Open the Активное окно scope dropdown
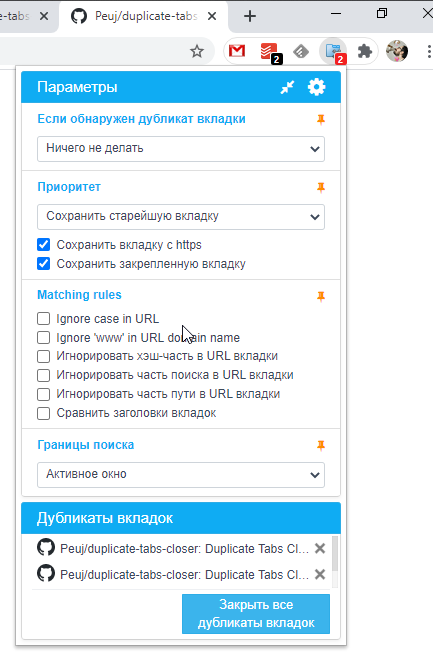The height and width of the screenshot is (661, 433). click(x=181, y=475)
